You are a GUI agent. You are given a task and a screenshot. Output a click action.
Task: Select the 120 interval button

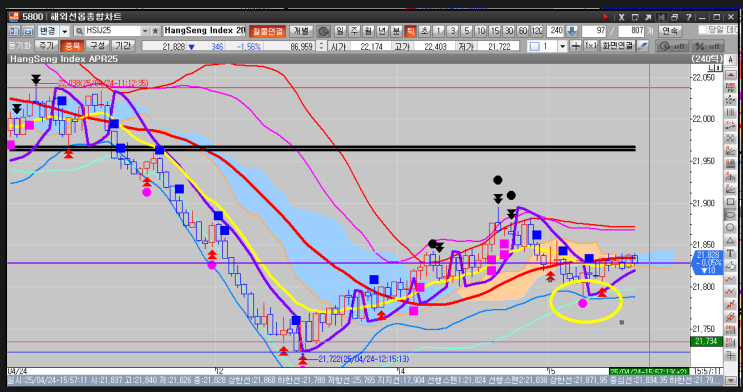(537, 31)
